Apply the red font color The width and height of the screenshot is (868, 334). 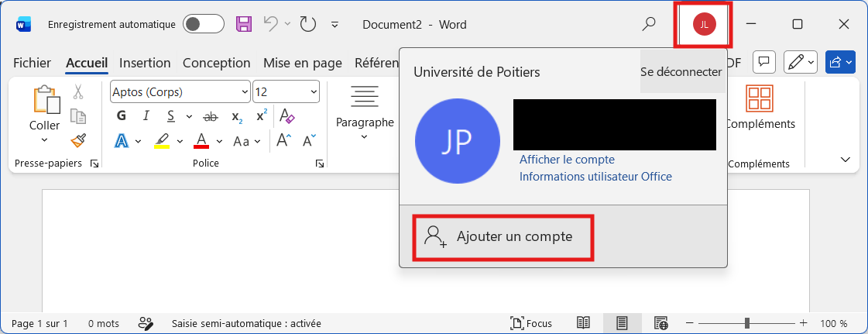[x=201, y=141]
